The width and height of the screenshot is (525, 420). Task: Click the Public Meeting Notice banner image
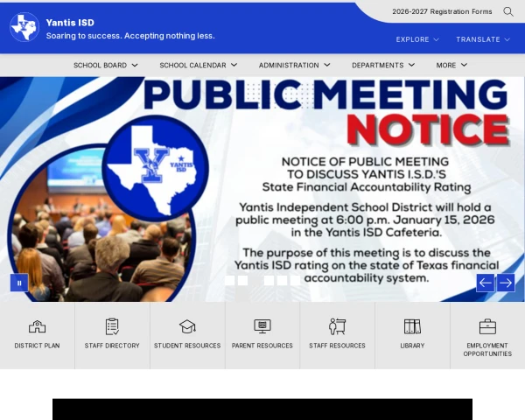(x=262, y=189)
